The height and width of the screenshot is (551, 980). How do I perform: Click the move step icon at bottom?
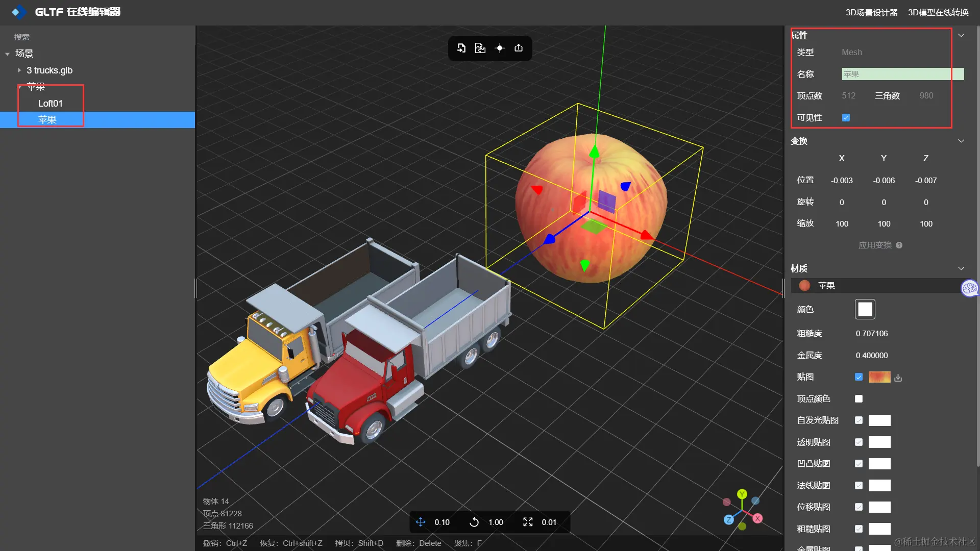click(x=421, y=522)
